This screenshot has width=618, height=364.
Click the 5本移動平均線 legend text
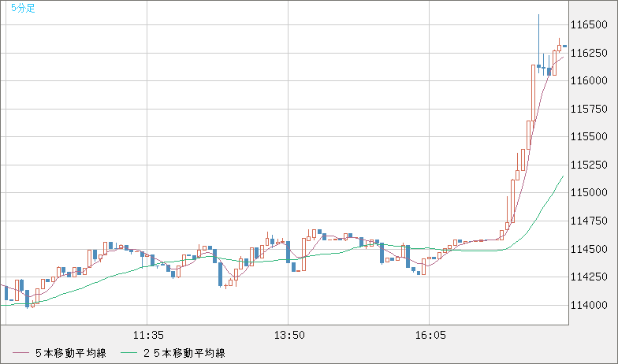pyautogui.click(x=70, y=353)
